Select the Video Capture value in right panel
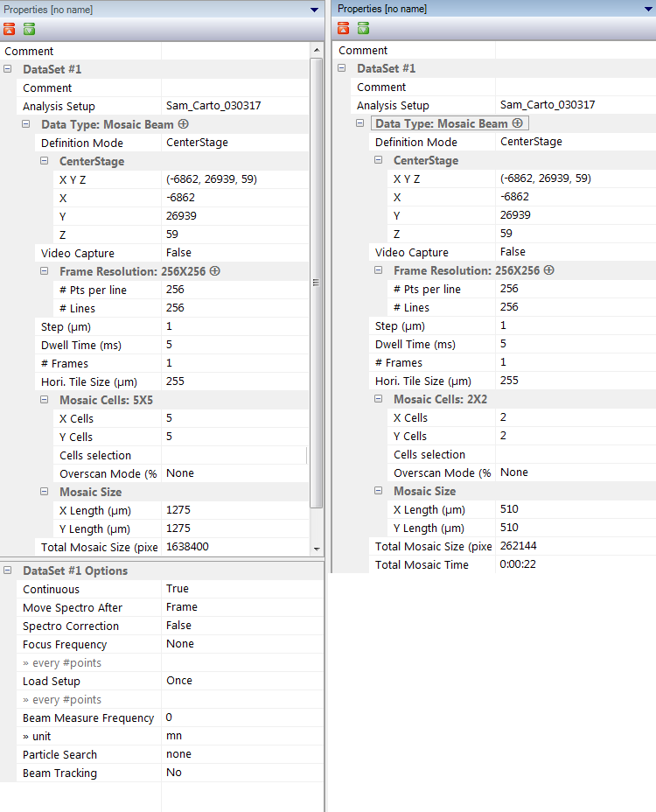This screenshot has height=812, width=656. tap(573, 252)
